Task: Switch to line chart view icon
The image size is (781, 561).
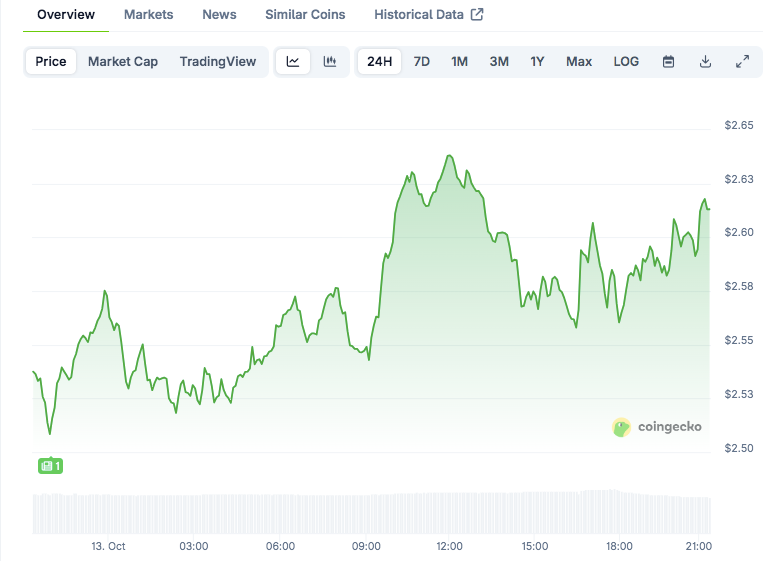Action: (x=293, y=61)
